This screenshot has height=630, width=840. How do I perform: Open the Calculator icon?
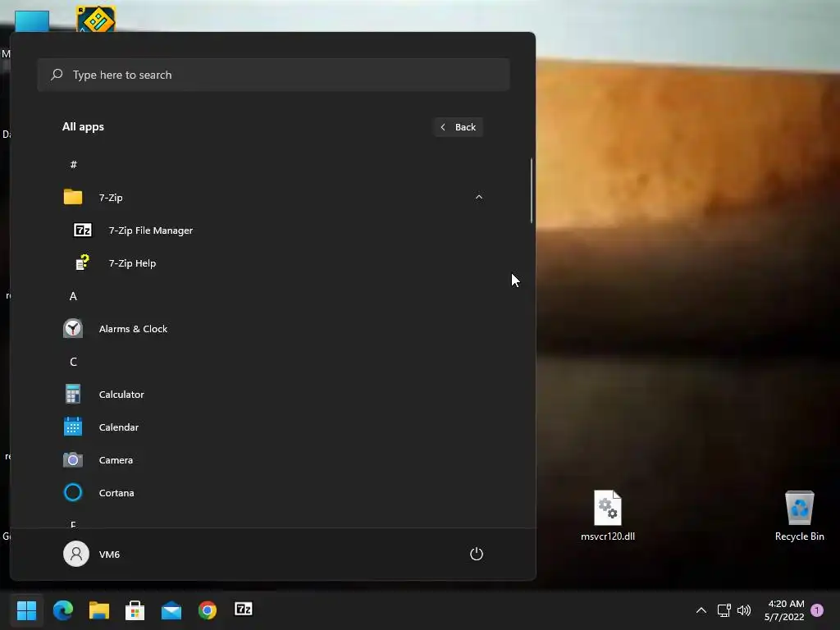73,395
